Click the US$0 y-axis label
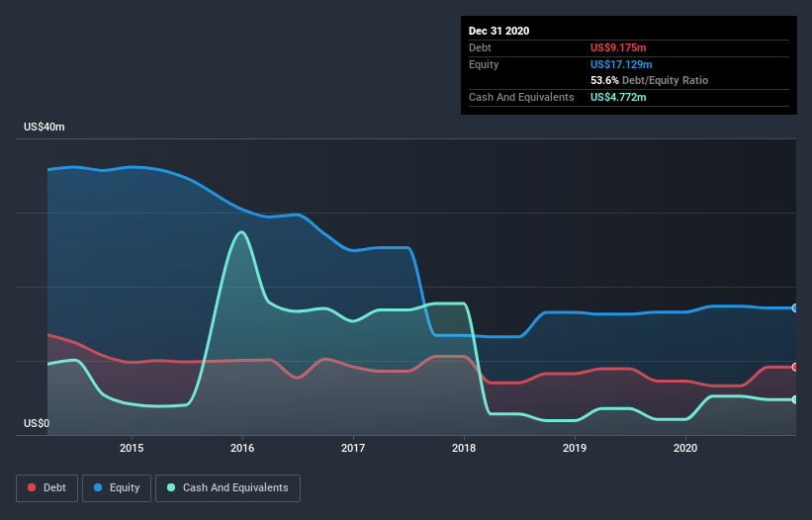Image resolution: width=812 pixels, height=520 pixels. coord(37,423)
